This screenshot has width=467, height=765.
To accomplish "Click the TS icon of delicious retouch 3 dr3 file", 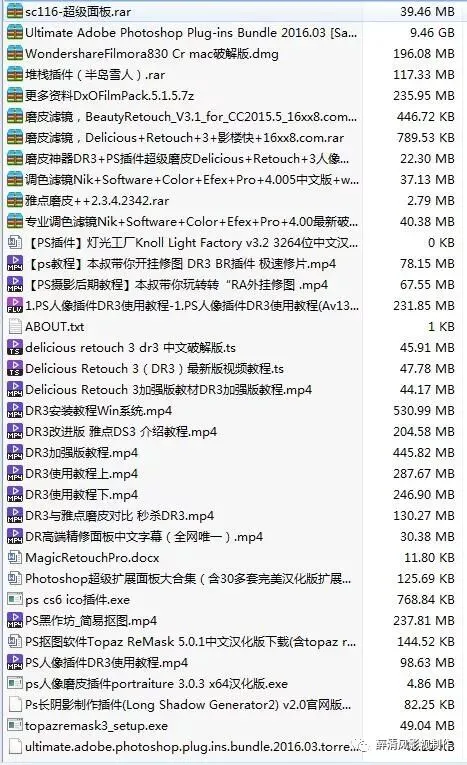I will coord(15,347).
